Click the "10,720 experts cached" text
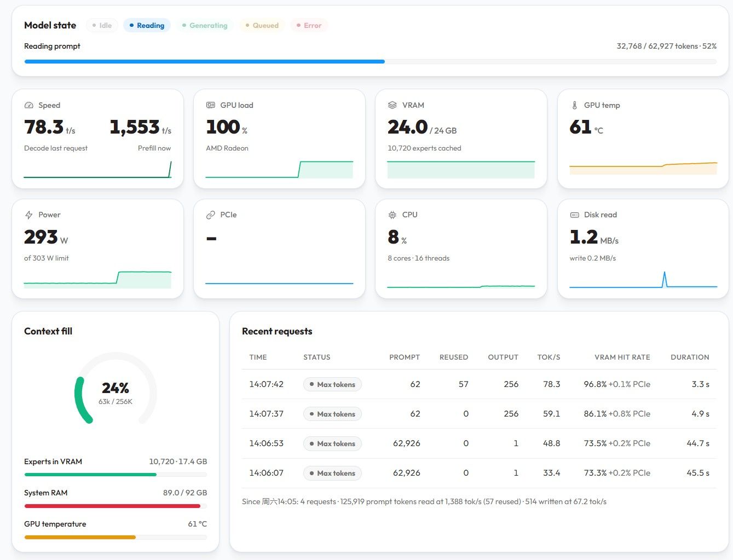The width and height of the screenshot is (733, 560). (424, 148)
